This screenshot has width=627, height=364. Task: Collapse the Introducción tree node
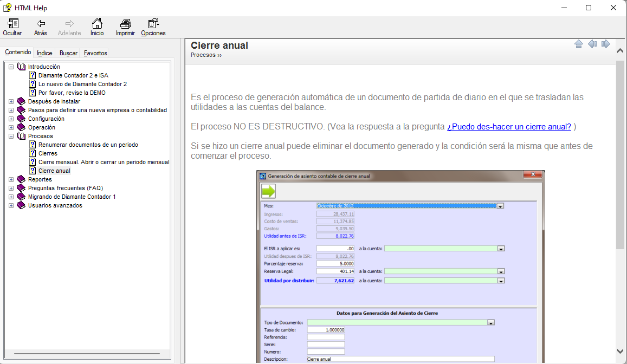click(x=11, y=67)
